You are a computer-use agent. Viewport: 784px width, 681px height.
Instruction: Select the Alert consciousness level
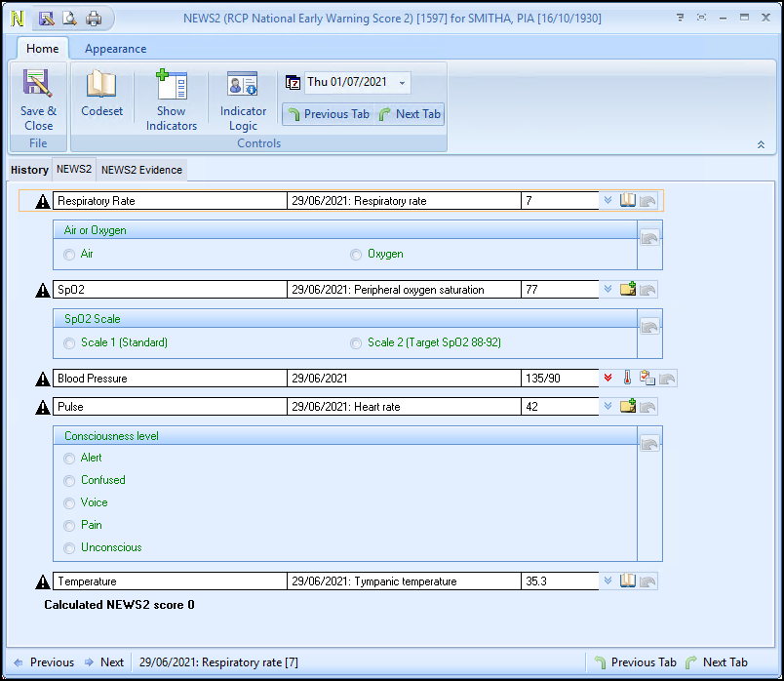69,459
